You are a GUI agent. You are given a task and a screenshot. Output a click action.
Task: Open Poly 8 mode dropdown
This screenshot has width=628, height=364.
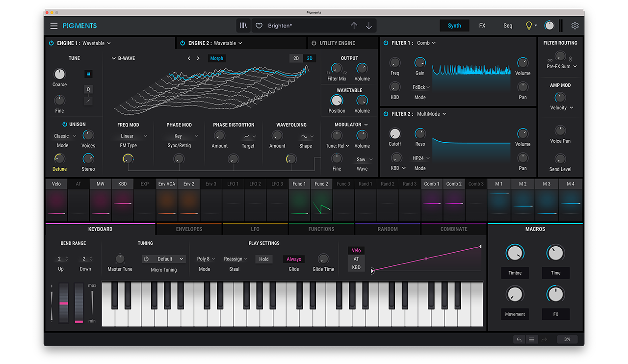click(206, 259)
